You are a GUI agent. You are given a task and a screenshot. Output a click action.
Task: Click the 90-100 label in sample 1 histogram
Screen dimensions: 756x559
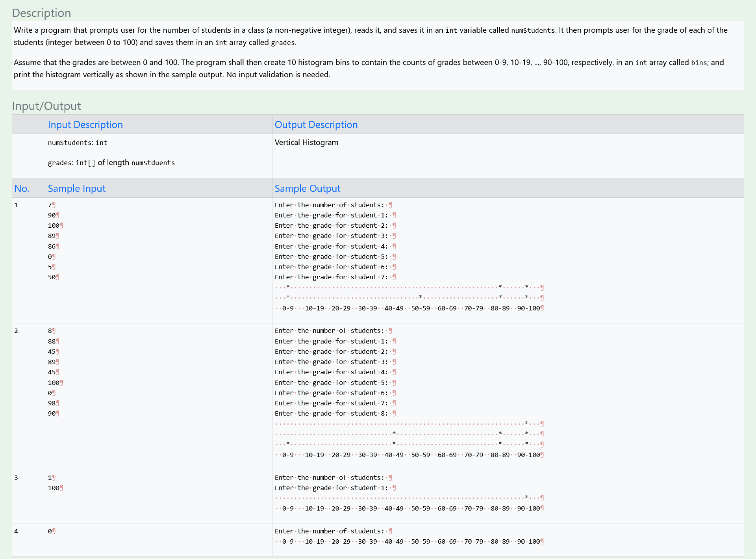pos(528,308)
